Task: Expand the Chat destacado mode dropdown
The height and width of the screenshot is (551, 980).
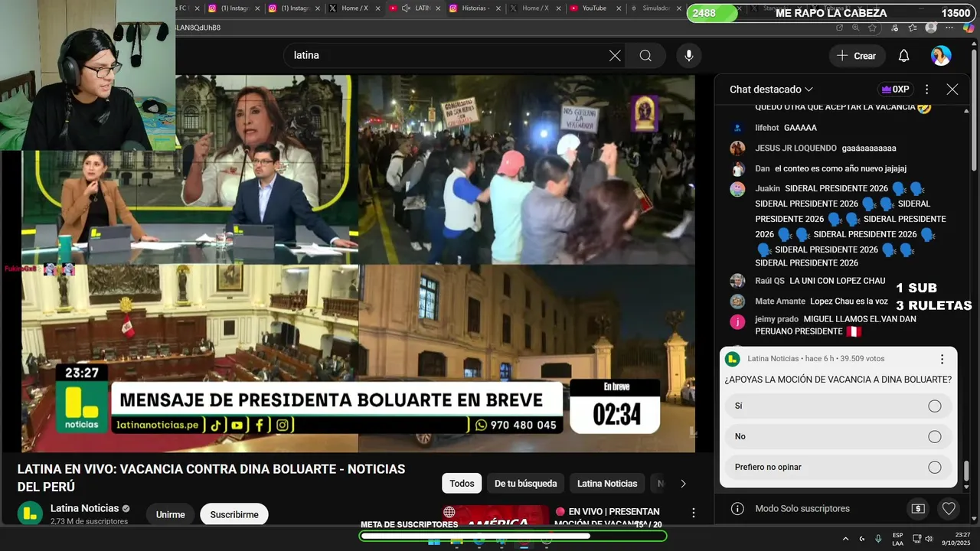Action: click(x=771, y=90)
